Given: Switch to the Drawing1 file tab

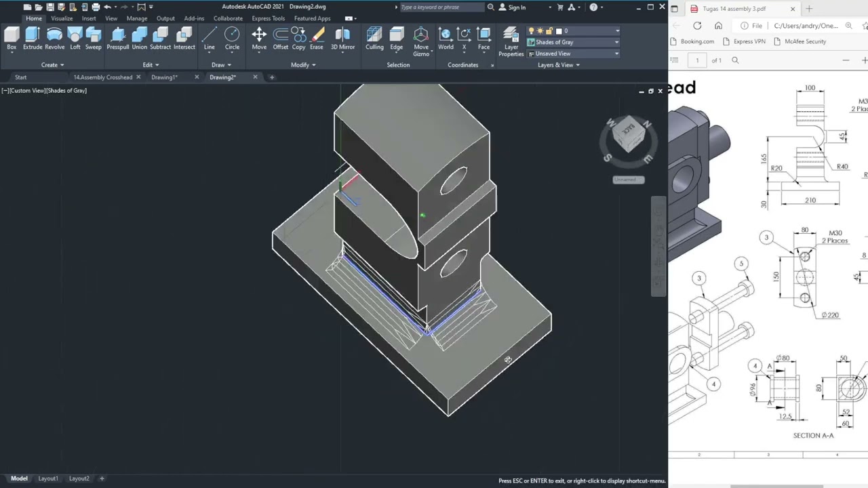Looking at the screenshot, I should point(164,77).
